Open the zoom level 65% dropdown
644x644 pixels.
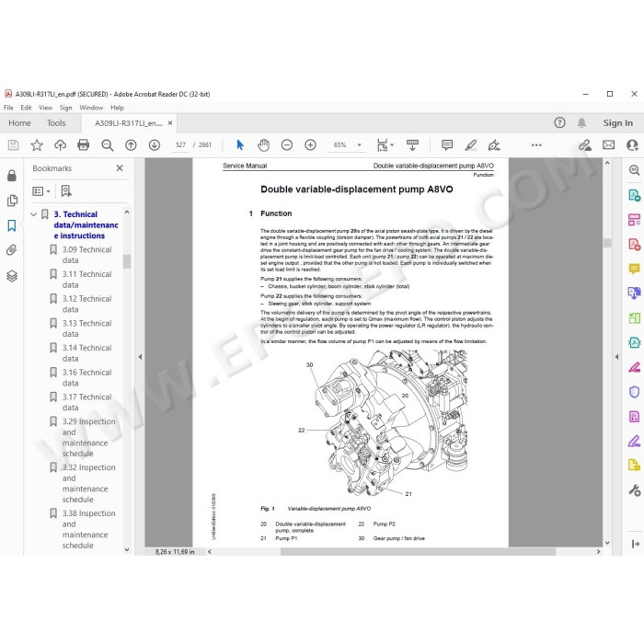coord(360,145)
